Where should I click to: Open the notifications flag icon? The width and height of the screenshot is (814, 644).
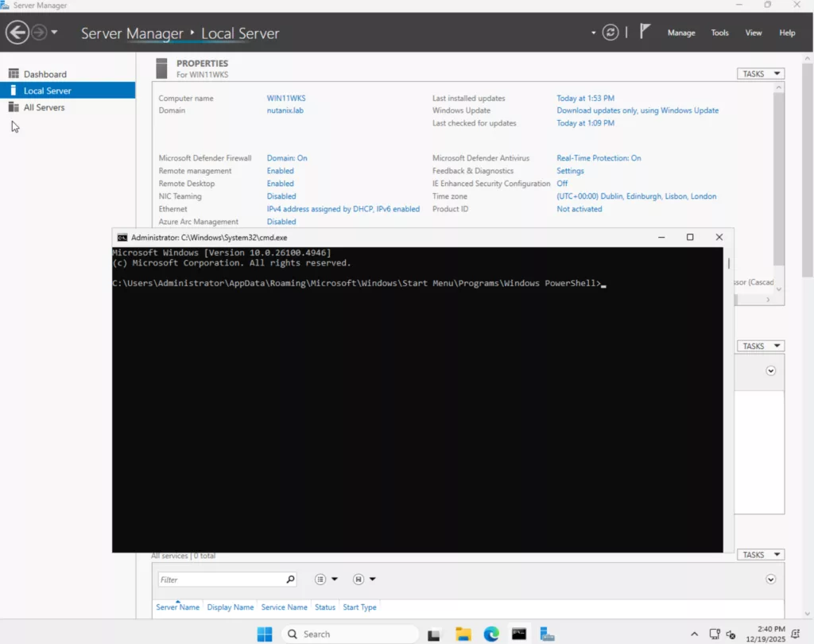click(645, 32)
